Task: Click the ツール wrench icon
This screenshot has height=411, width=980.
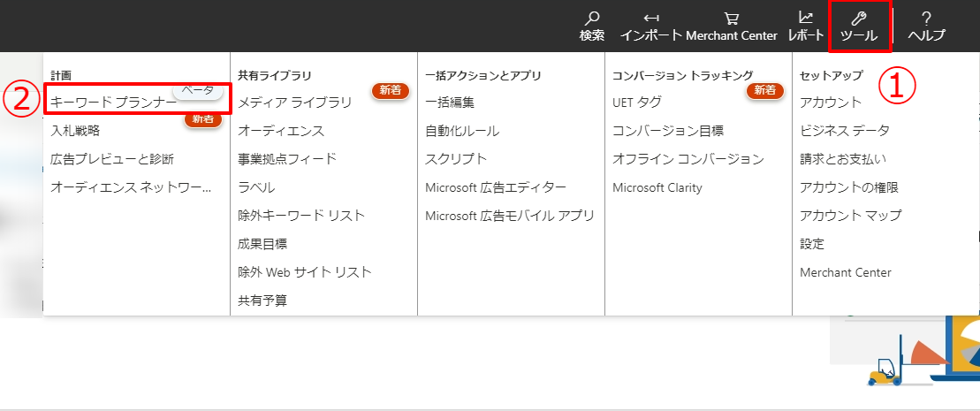Action: [x=859, y=18]
